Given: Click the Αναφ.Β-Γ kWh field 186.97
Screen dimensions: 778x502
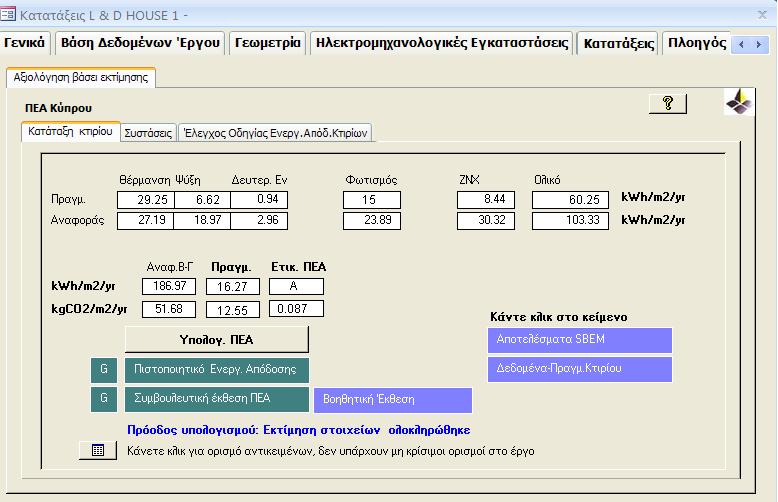Looking at the screenshot, I should [169, 286].
